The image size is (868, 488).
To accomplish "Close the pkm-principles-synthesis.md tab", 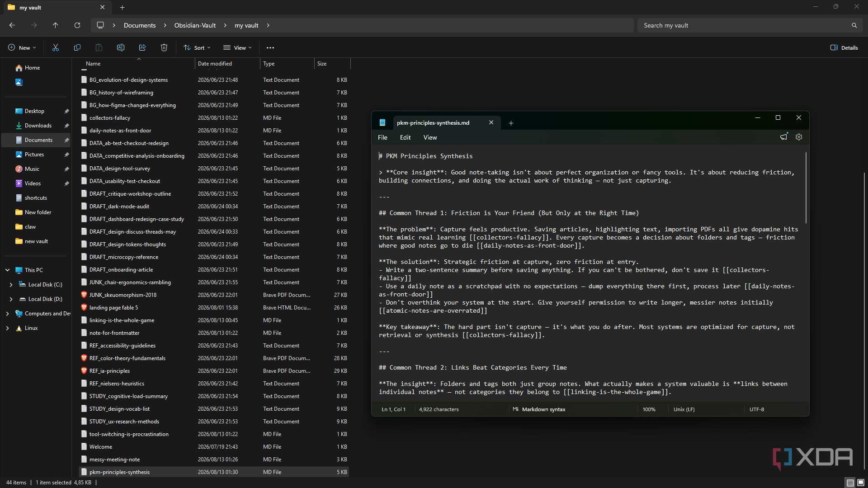I will pyautogui.click(x=491, y=122).
